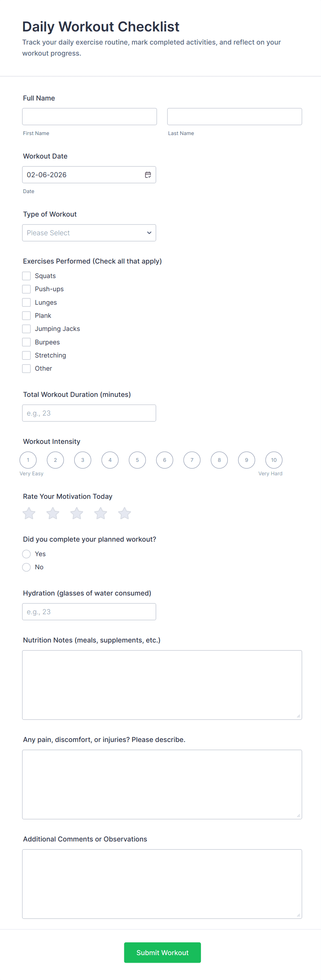Image resolution: width=321 pixels, height=980 pixels.
Task: Rate motivation with the first star
Action: click(29, 513)
